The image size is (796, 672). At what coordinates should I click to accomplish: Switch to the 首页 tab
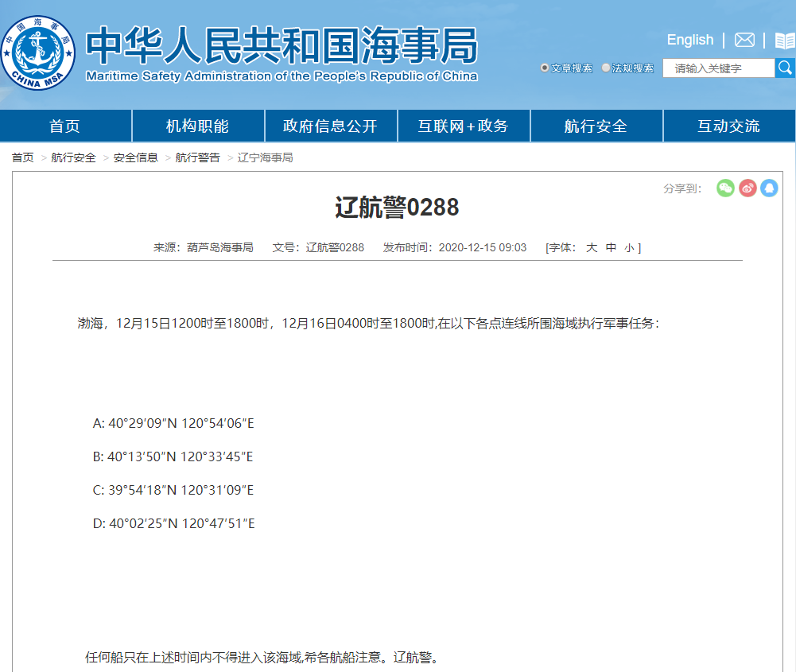click(66, 126)
